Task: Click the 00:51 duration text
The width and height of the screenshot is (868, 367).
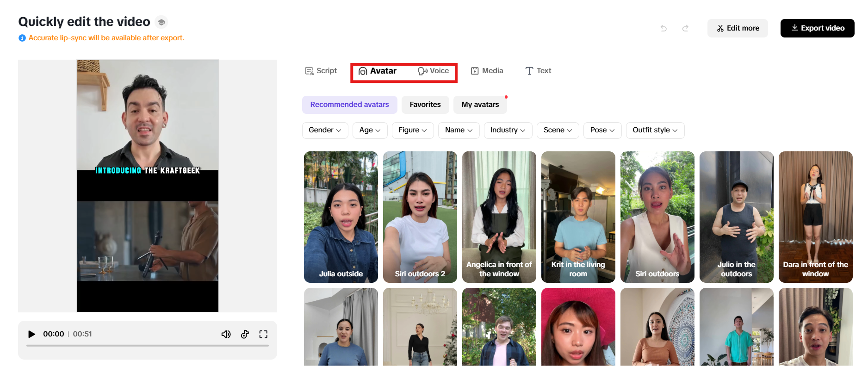Action: coord(82,334)
